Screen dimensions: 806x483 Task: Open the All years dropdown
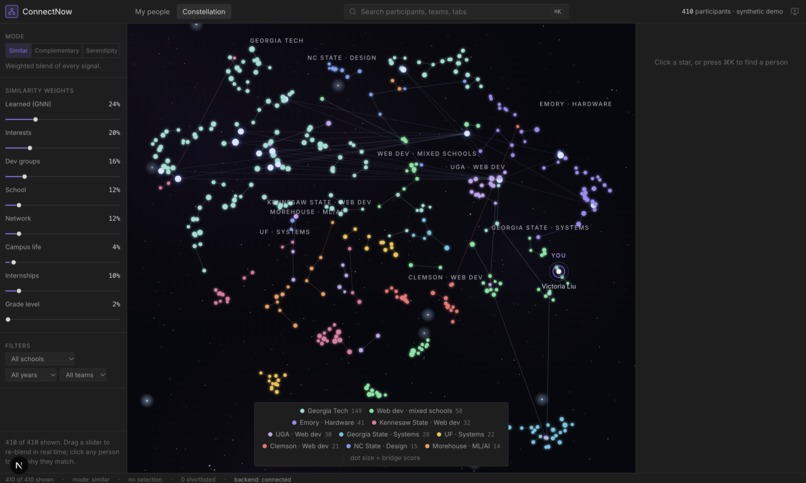click(x=31, y=375)
